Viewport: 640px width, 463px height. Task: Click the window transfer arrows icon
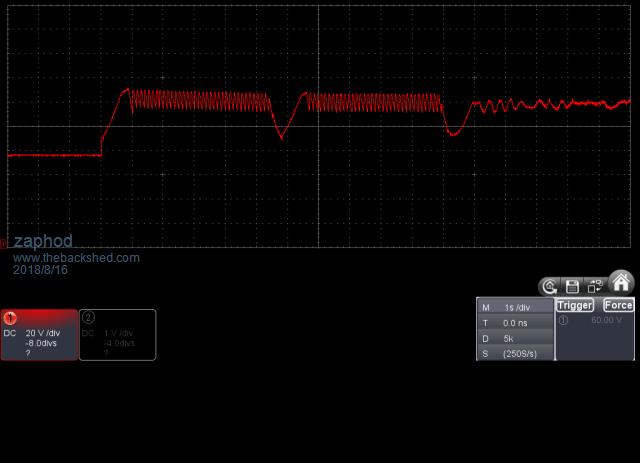point(595,287)
